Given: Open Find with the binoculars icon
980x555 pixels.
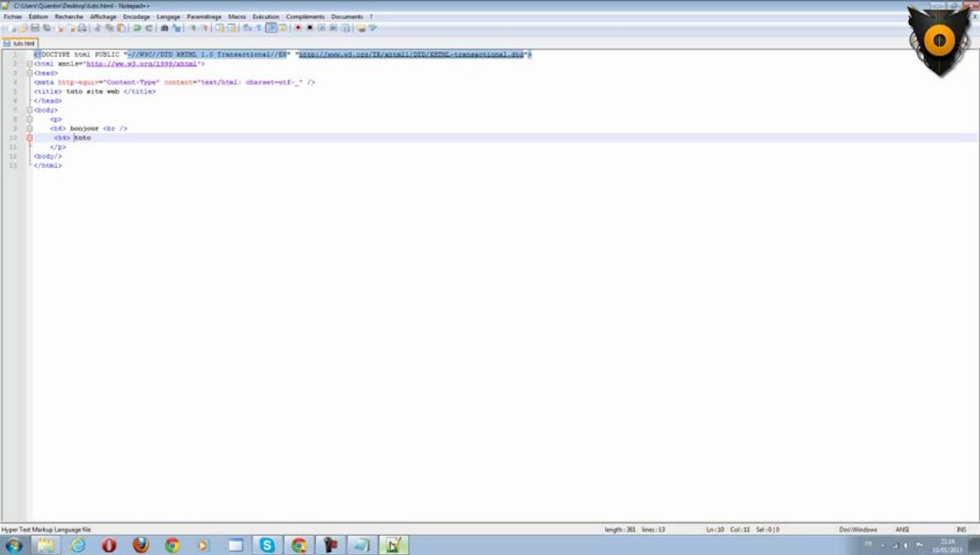Looking at the screenshot, I should coord(164,28).
